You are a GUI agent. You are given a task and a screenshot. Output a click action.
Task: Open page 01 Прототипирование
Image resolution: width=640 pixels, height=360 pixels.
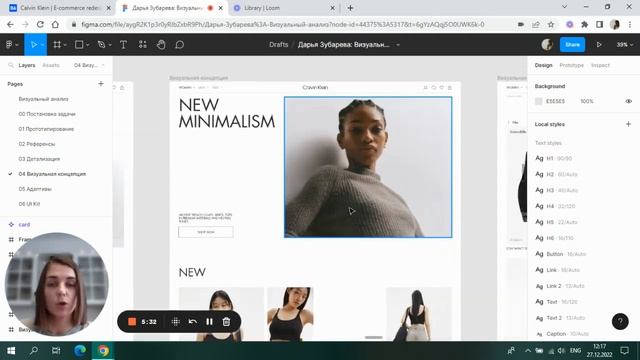click(46, 129)
